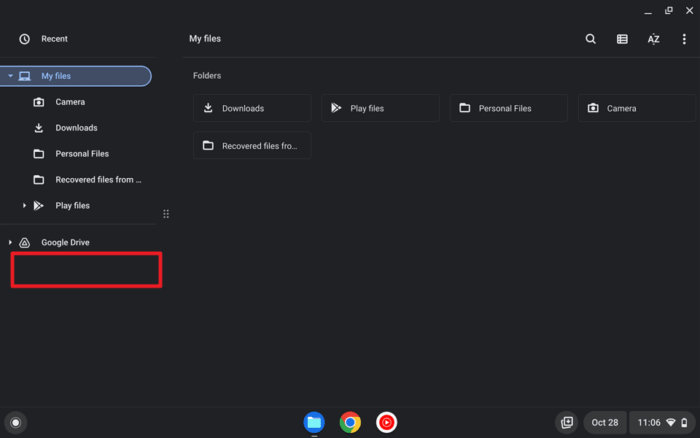Image resolution: width=700 pixels, height=438 pixels.
Task: Open the Oct 28 calendar date
Action: click(x=605, y=422)
